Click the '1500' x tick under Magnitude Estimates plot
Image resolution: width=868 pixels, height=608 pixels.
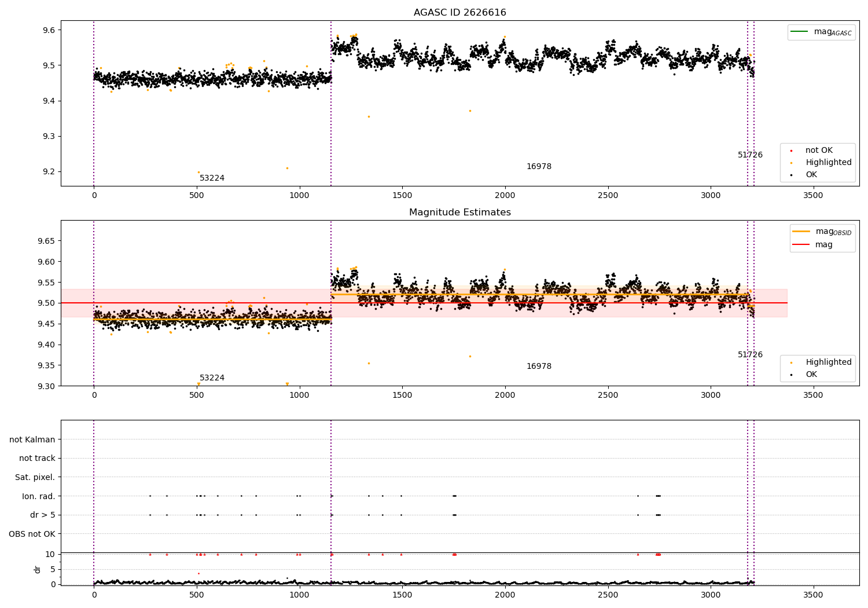pos(402,395)
